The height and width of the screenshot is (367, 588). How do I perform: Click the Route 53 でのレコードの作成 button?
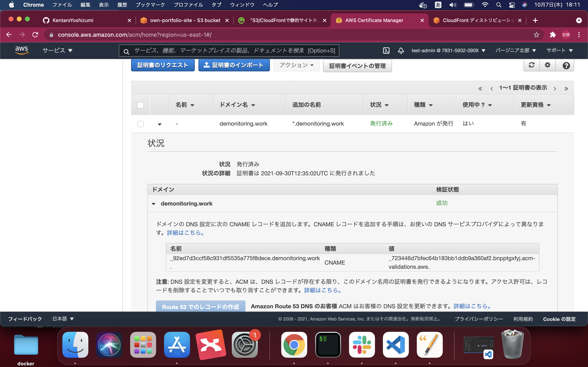[201, 307]
